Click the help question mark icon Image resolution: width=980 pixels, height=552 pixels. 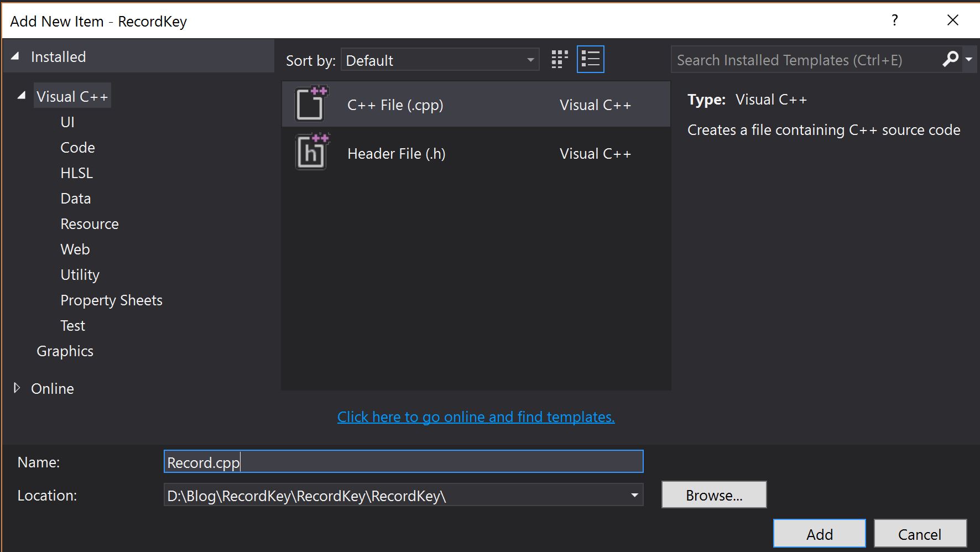click(894, 20)
